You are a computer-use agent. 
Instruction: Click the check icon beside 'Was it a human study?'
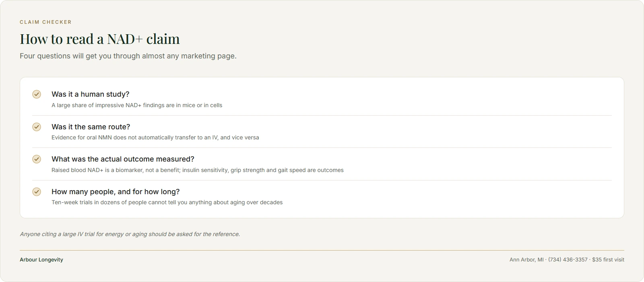(37, 94)
